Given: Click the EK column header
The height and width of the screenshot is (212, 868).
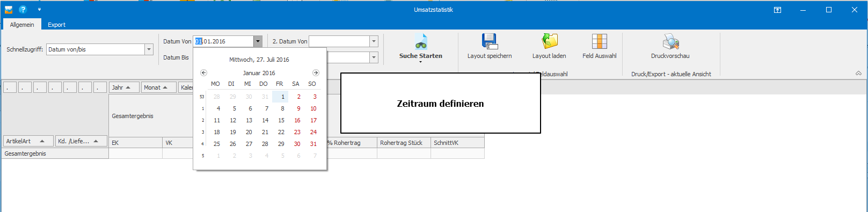Looking at the screenshot, I should (x=135, y=143).
